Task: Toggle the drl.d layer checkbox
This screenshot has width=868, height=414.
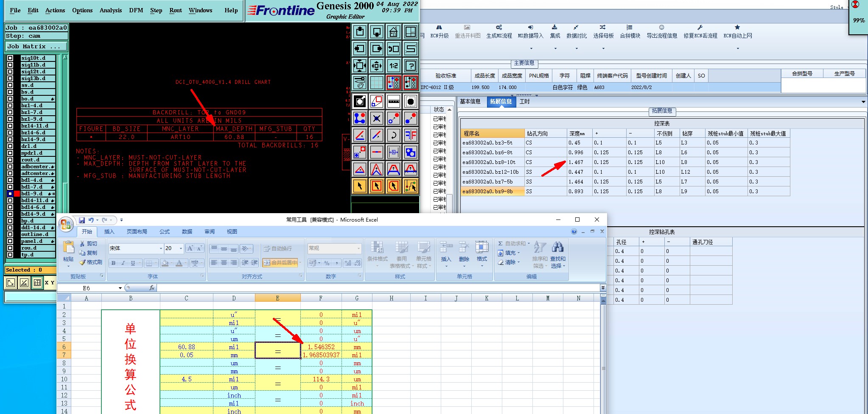Action: pyautogui.click(x=10, y=146)
